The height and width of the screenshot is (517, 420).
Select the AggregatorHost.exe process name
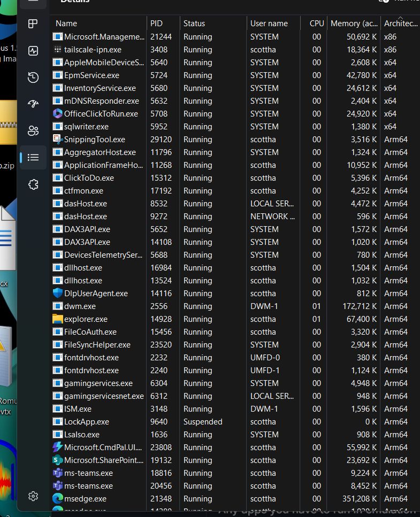point(100,152)
